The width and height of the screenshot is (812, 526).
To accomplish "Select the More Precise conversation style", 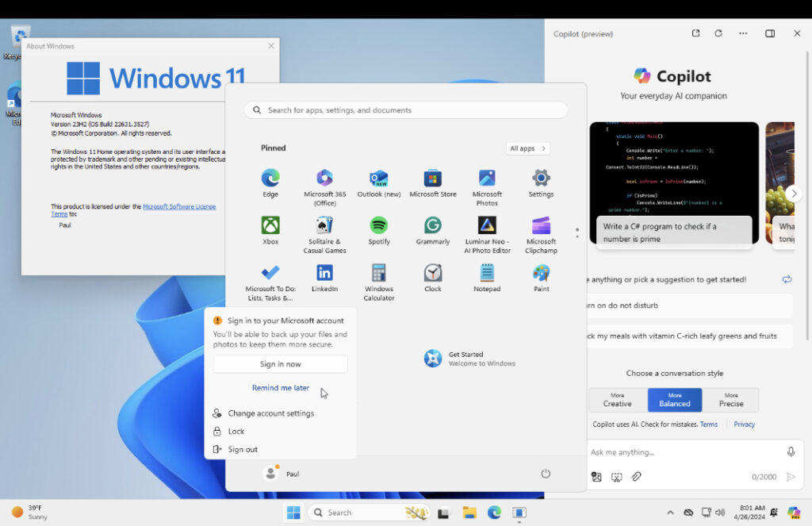I will [x=731, y=400].
